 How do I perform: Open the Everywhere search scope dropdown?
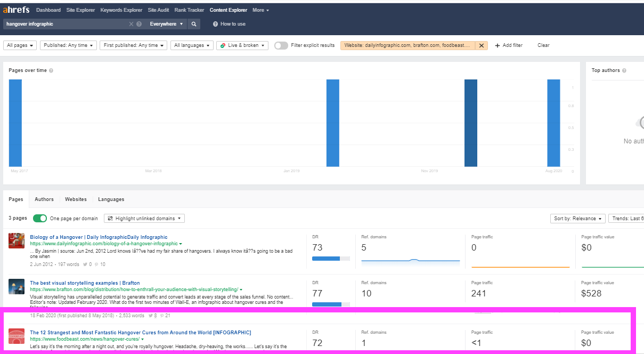point(166,24)
